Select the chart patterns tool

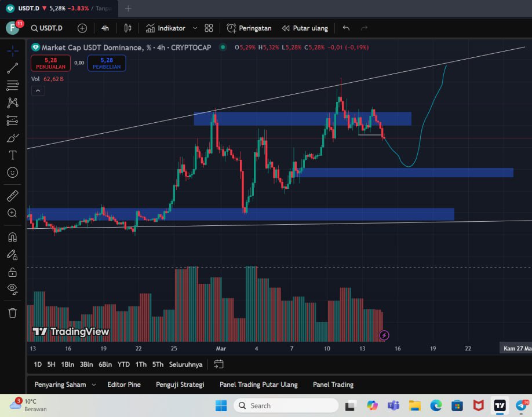(13, 103)
